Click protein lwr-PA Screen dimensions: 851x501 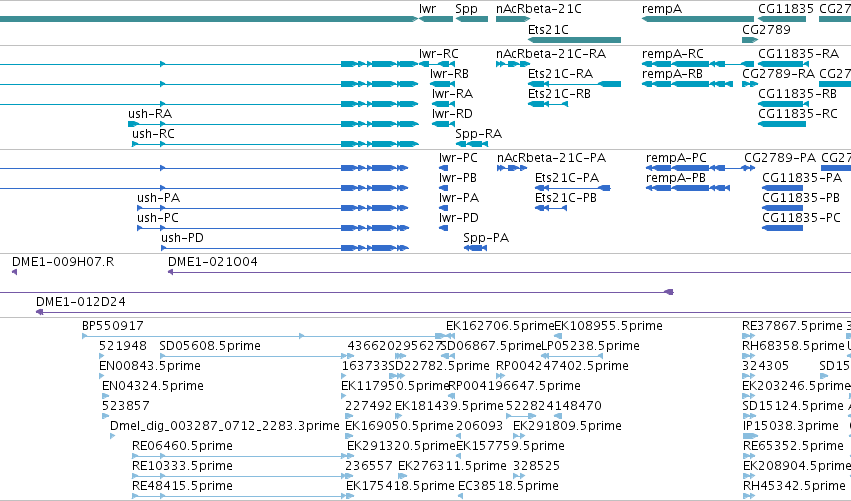point(459,198)
